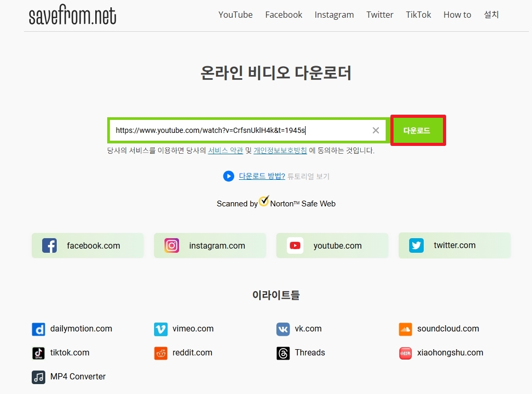This screenshot has width=532, height=394.
Task: Click the 이라이트들 section heading
Action: click(x=276, y=295)
